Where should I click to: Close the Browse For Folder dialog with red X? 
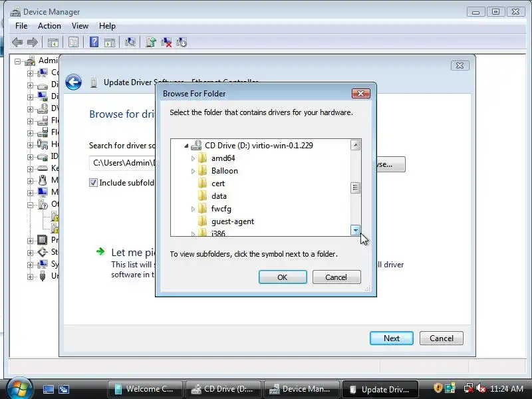360,93
